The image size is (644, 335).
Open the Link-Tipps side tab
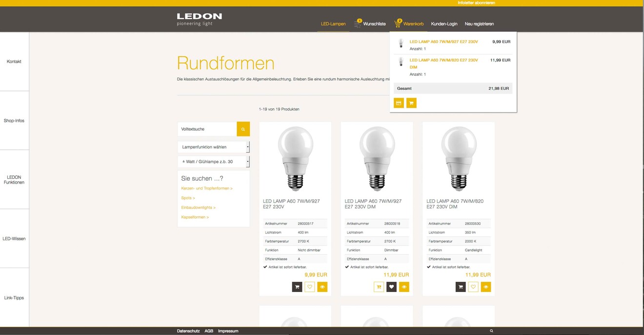[x=14, y=297]
